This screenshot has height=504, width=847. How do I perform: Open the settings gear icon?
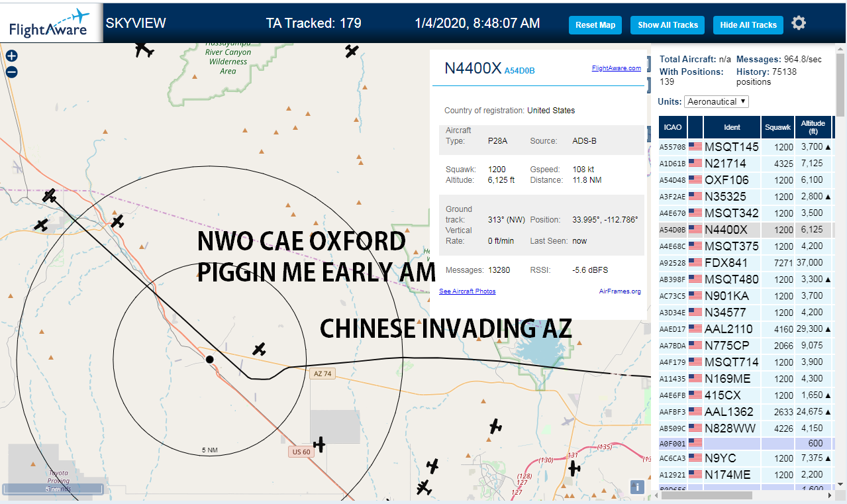[799, 23]
